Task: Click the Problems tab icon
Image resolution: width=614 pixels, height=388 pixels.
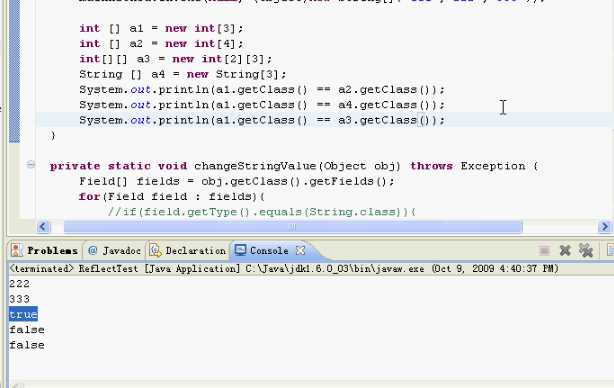Action: coord(16,250)
